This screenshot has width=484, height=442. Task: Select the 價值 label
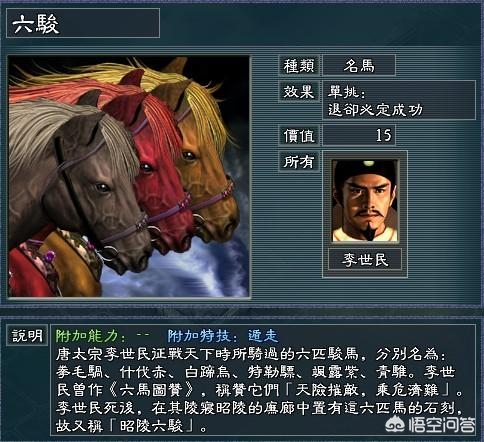pos(299,135)
